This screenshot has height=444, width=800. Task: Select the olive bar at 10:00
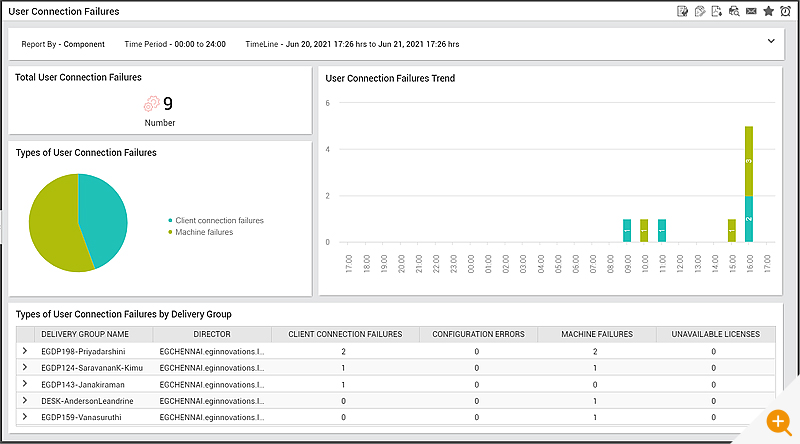pos(644,231)
